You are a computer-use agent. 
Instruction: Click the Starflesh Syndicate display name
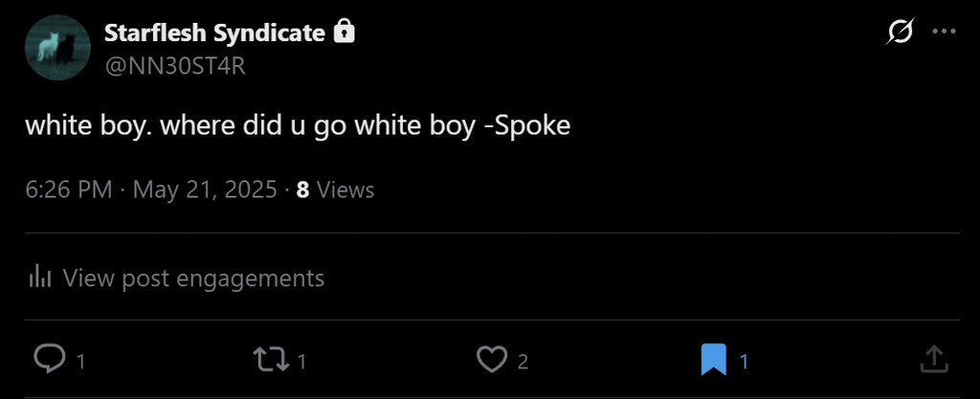pos(213,33)
